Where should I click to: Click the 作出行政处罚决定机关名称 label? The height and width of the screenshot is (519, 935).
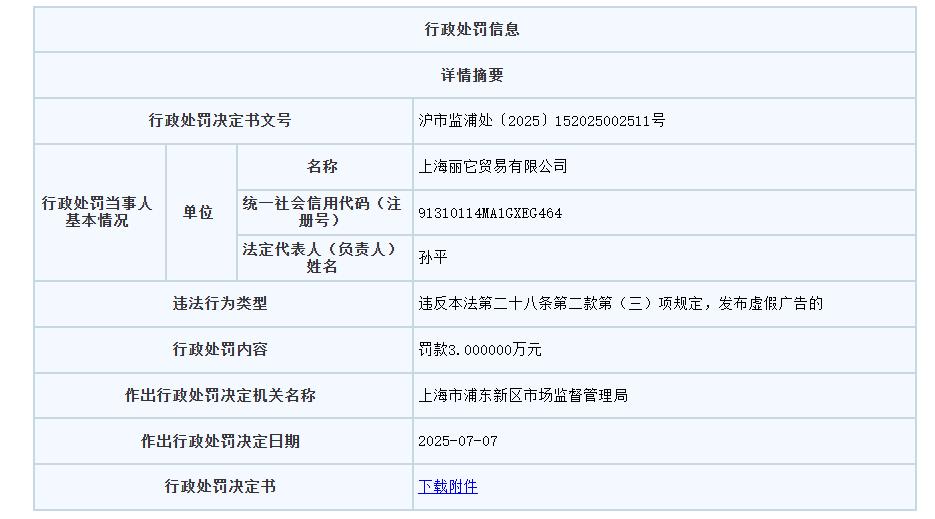coord(220,396)
